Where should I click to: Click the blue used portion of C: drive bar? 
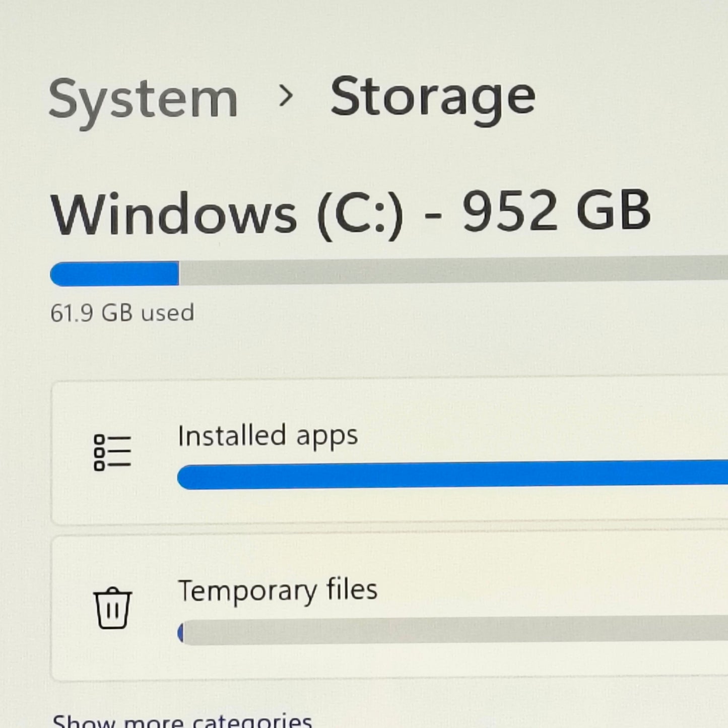coord(115,274)
